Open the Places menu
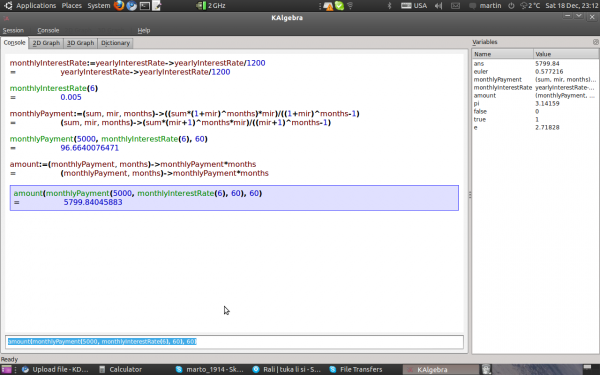Image resolution: width=600 pixels, height=375 pixels. [72, 5]
